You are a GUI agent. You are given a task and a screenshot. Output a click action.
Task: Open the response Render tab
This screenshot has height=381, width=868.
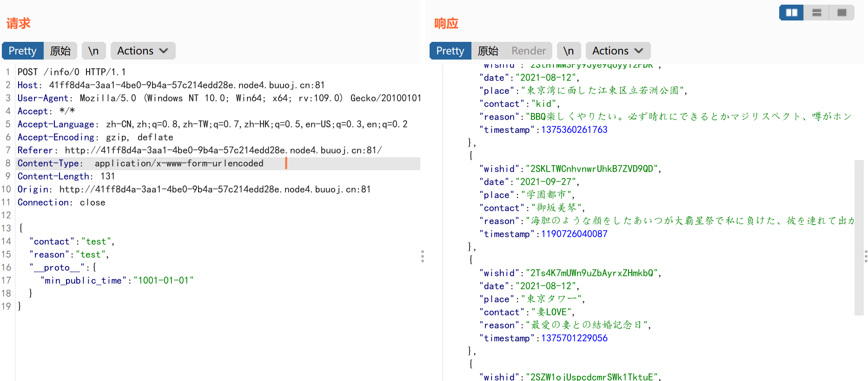(x=529, y=51)
